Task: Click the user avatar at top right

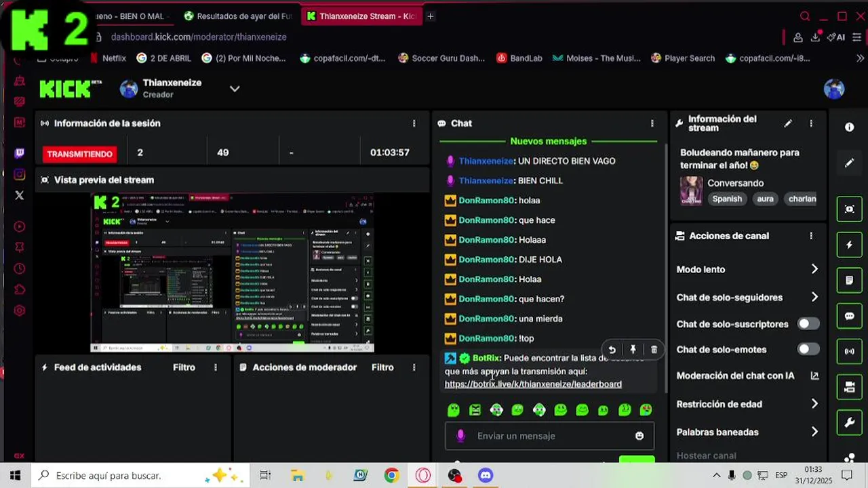Action: (x=833, y=89)
